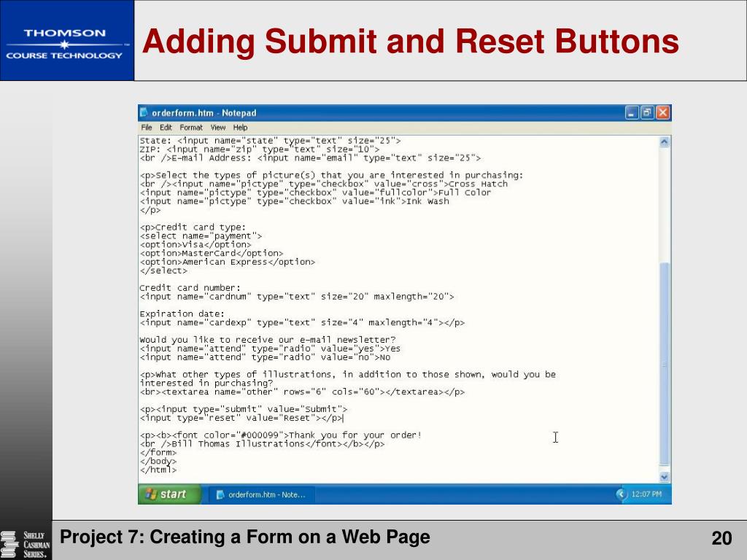Open the File menu in Notepad
The width and height of the screenshot is (747, 560).
[x=146, y=128]
